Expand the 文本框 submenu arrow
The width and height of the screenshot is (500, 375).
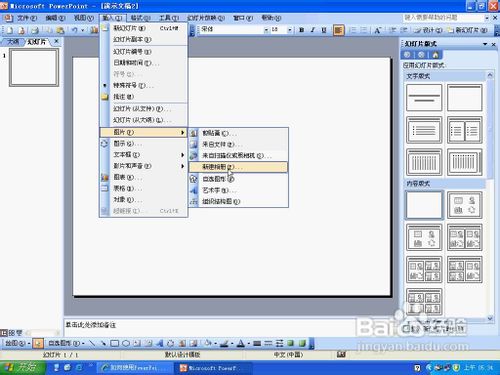[182, 155]
